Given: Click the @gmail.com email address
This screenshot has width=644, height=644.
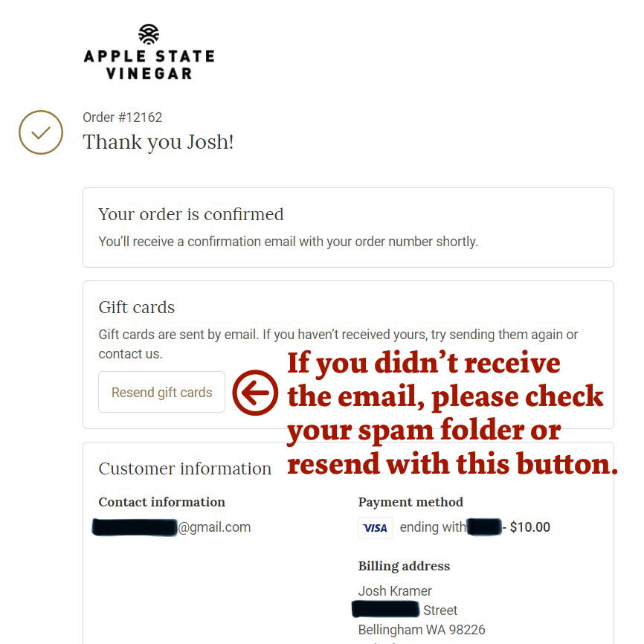Looking at the screenshot, I should (x=213, y=527).
